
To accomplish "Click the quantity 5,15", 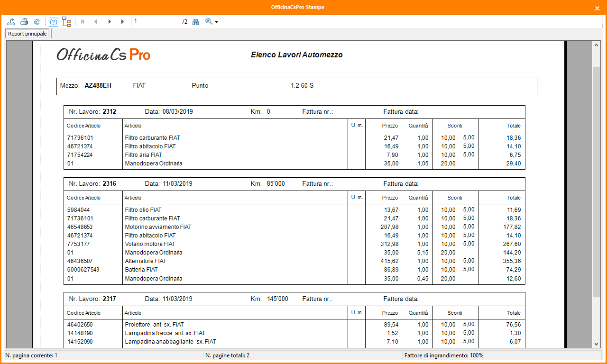I will pos(423,253).
